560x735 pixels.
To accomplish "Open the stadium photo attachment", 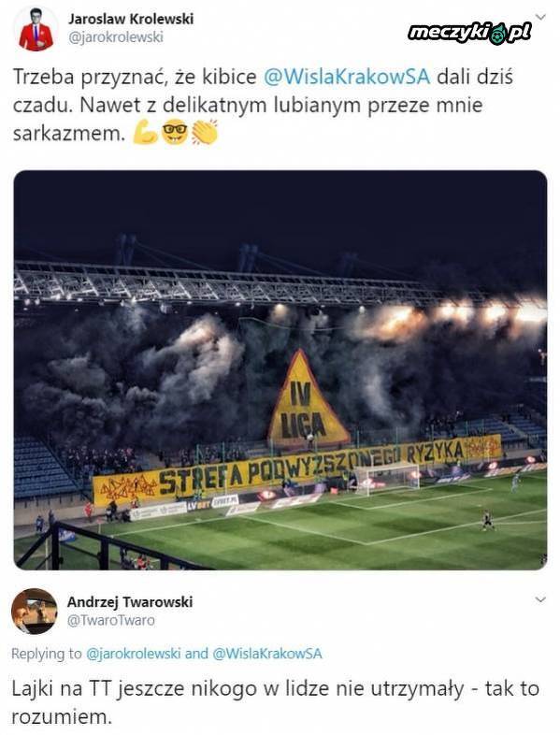I will pyautogui.click(x=280, y=370).
